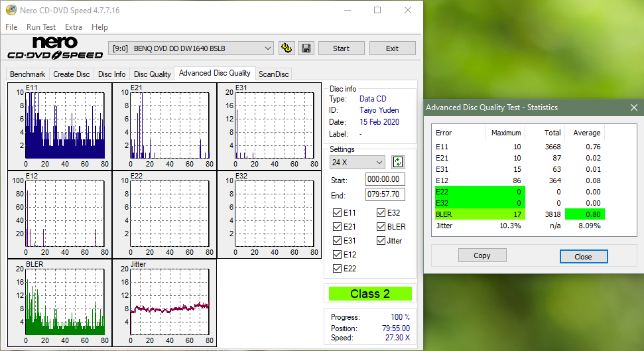Click the E32 error graph
Image resolution: width=644 pixels, height=351 pixels.
click(x=269, y=215)
